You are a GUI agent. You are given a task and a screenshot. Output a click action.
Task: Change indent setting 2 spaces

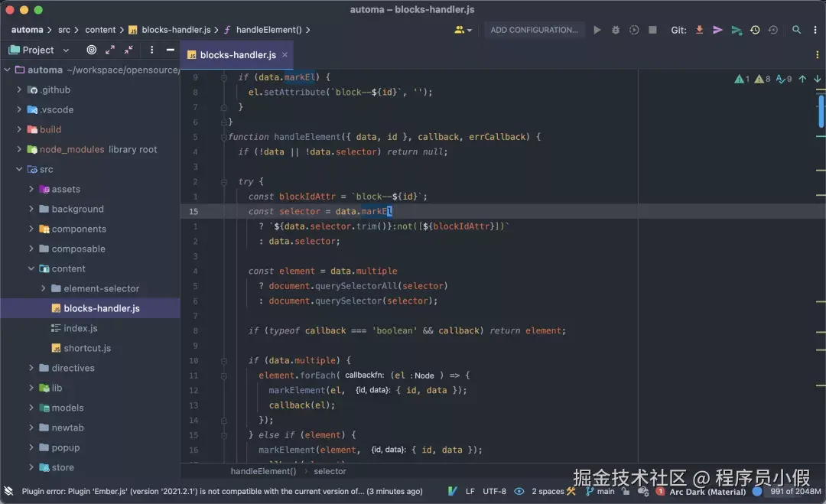click(x=548, y=491)
